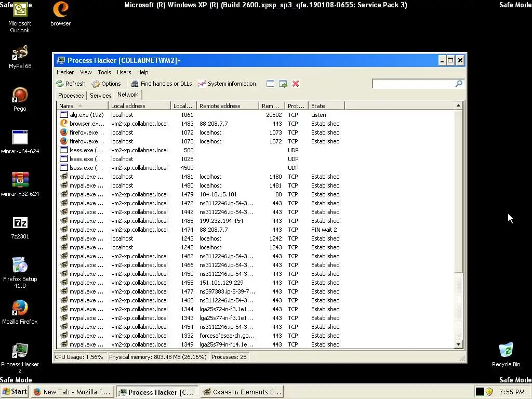Open the Pego desktop shortcut
This screenshot has height=399, width=532.
point(20,99)
